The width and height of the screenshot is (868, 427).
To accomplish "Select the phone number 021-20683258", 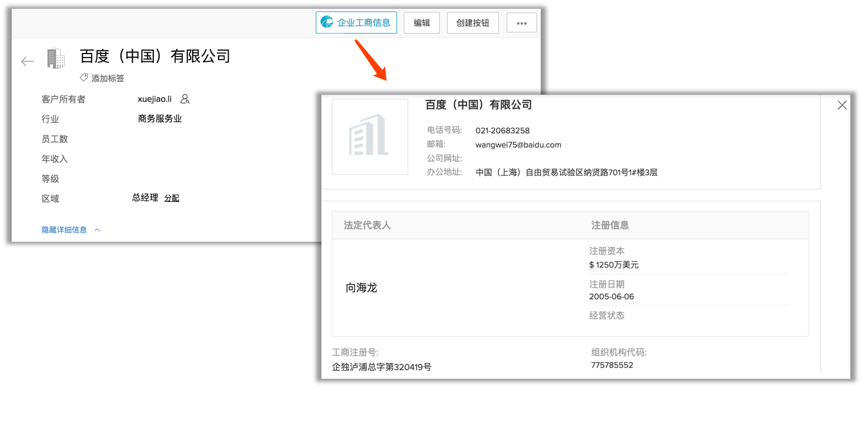I will tap(502, 131).
